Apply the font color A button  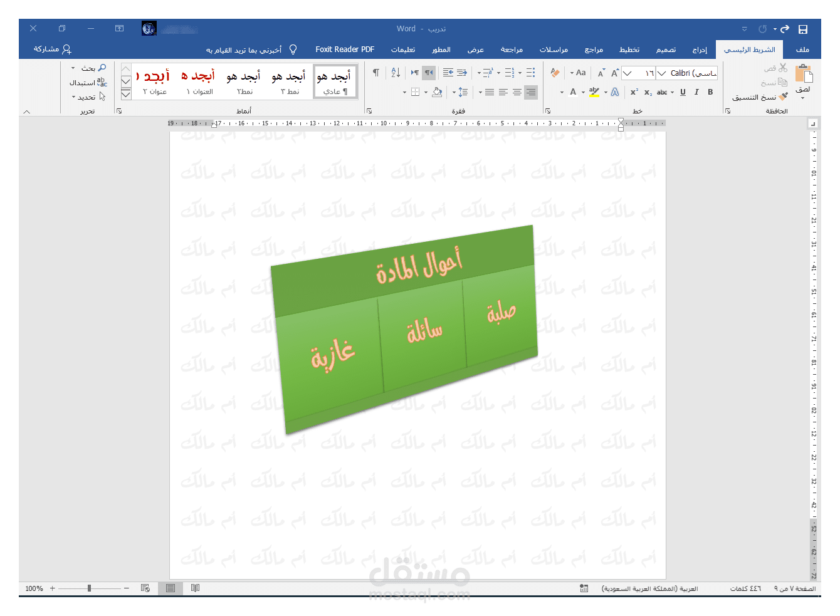pyautogui.click(x=573, y=92)
